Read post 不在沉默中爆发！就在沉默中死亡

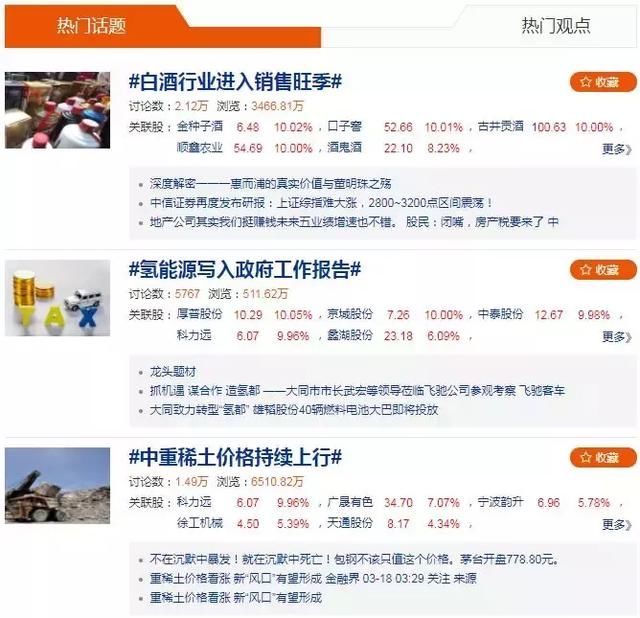click(x=354, y=559)
